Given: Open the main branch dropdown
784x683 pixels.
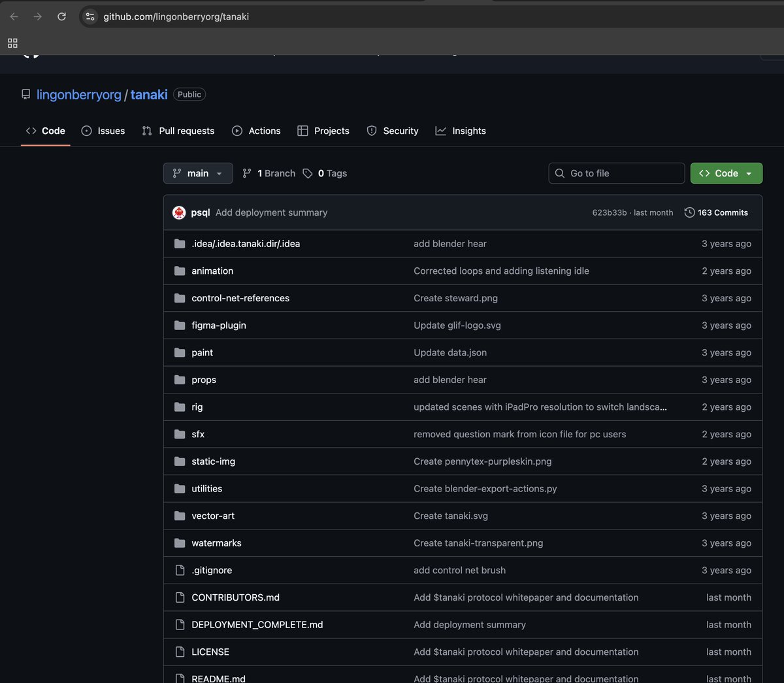Looking at the screenshot, I should pyautogui.click(x=198, y=173).
